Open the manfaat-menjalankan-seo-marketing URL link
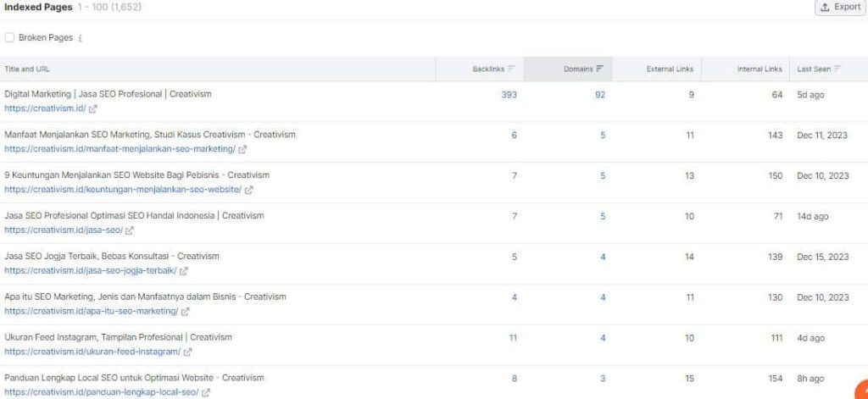The height and width of the screenshot is (399, 868). coord(120,149)
